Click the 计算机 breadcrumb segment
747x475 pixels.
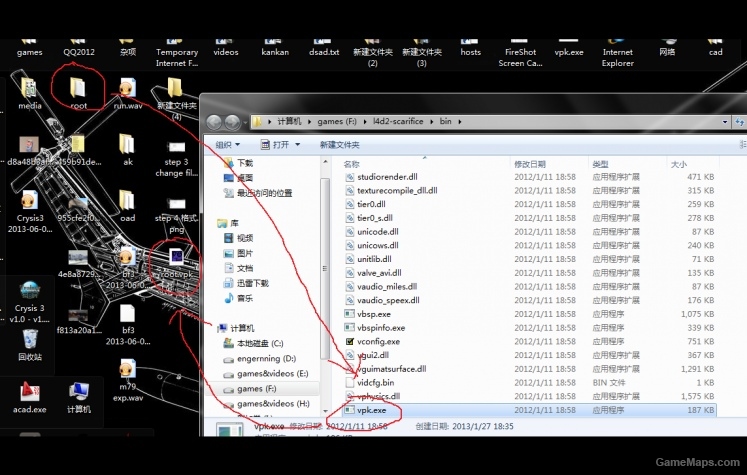(x=289, y=121)
